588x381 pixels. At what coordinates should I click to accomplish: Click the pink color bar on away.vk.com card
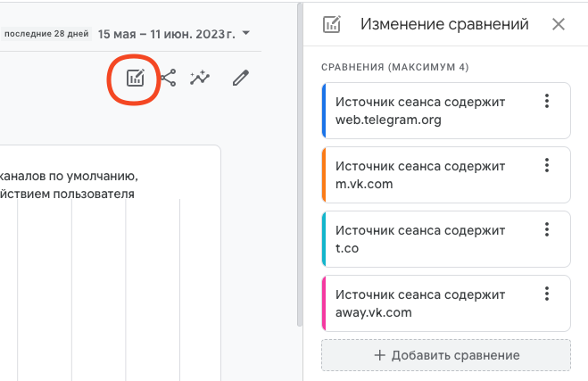point(324,303)
